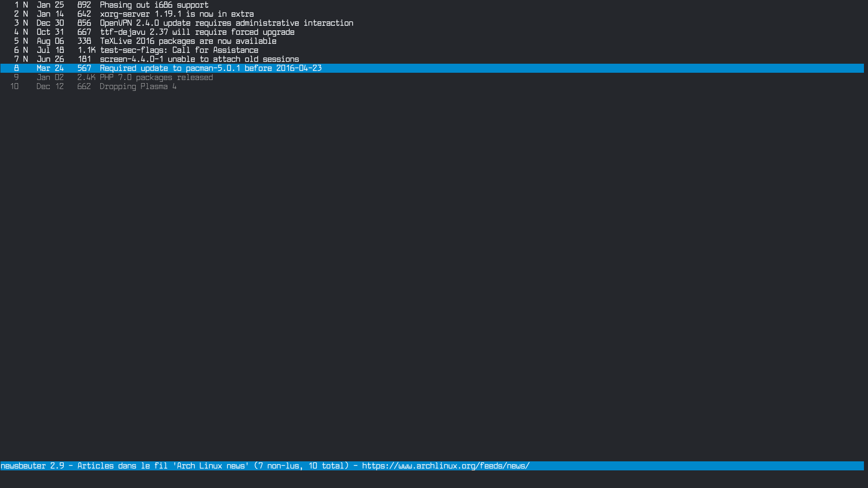Click unread flag next to Jun 26
Viewport: 868px width, 488px height.
point(25,59)
